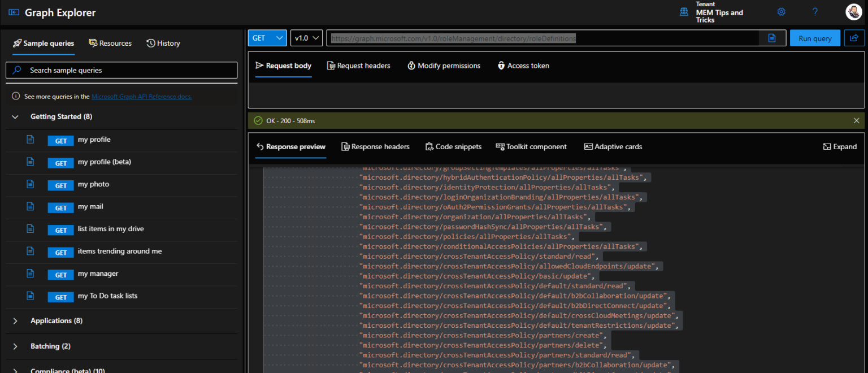Click the share query icon beside Run query
Screen dimensions: 868x373
854,38
